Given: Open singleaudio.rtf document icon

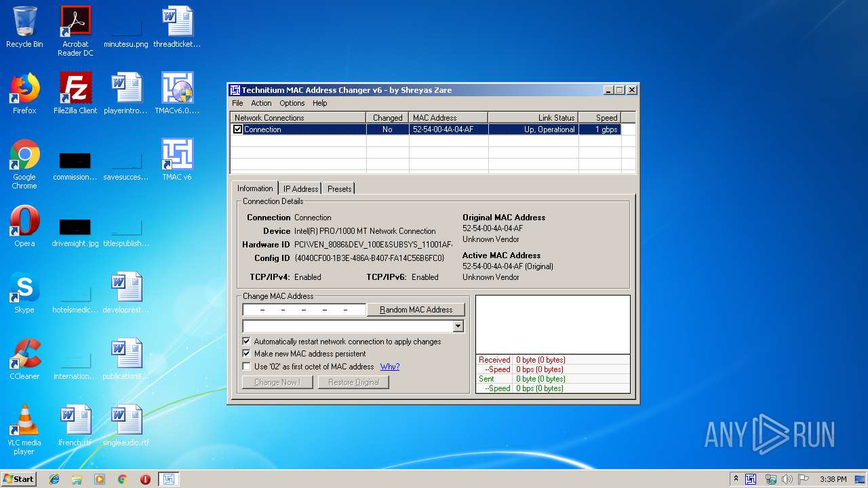Looking at the screenshot, I should click(126, 426).
